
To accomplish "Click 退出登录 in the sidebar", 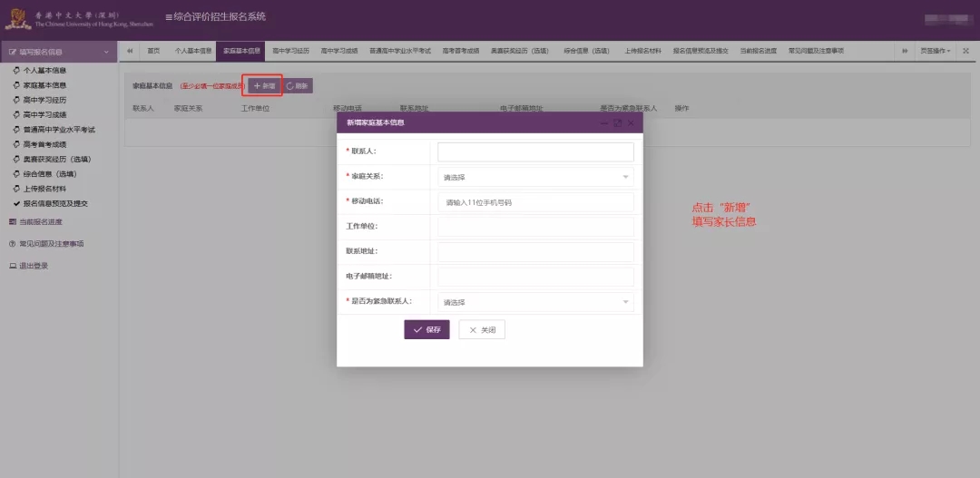I will 34,266.
